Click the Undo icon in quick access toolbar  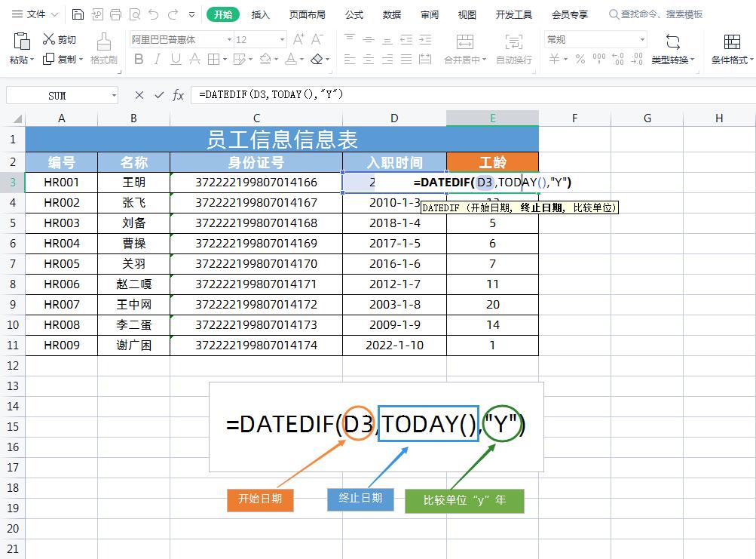tap(154, 14)
